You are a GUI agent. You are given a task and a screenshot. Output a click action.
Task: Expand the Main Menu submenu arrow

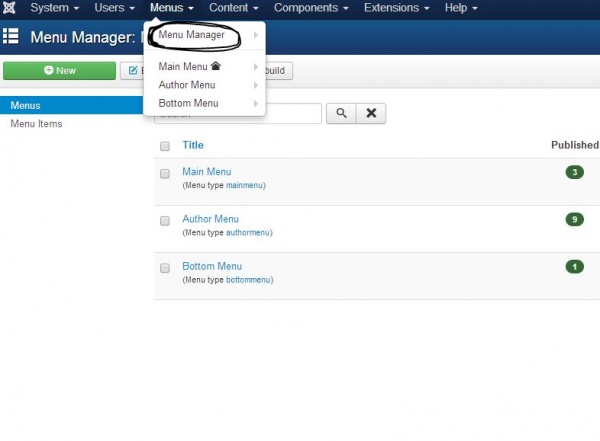point(256,67)
